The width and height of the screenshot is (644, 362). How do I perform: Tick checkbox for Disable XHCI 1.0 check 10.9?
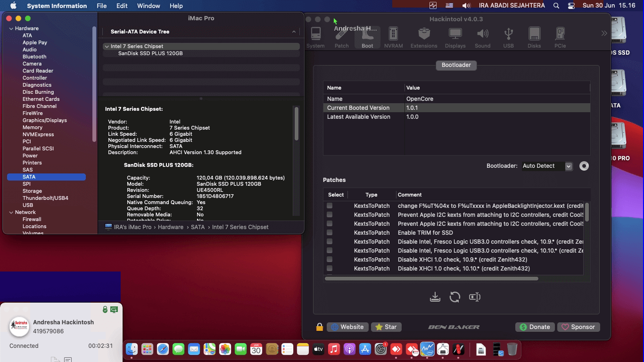[330, 259]
